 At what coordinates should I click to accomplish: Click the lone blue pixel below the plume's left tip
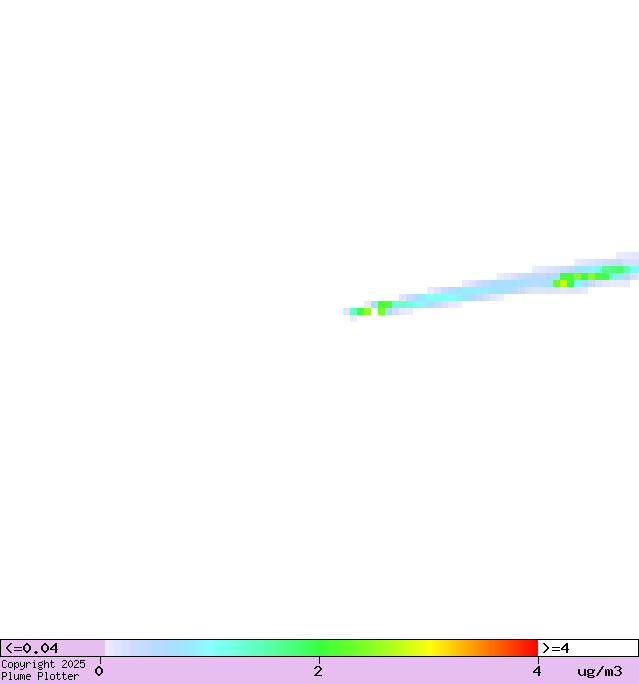pyautogui.click(x=353, y=318)
